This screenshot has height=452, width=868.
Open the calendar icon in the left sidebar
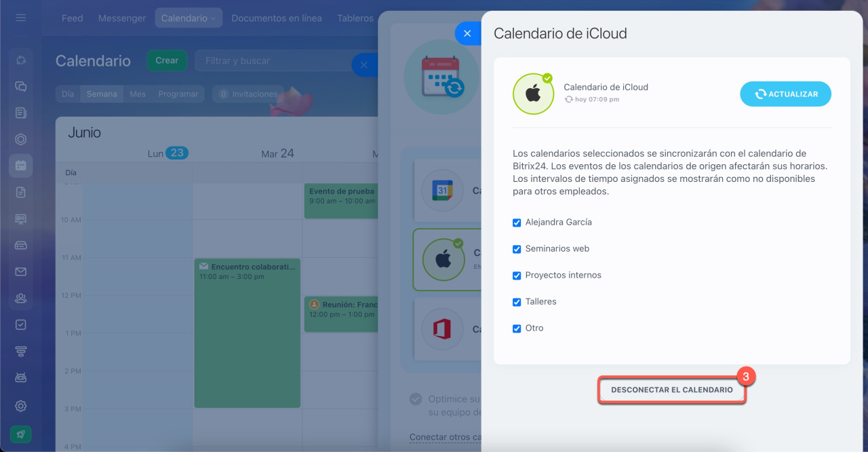20,166
